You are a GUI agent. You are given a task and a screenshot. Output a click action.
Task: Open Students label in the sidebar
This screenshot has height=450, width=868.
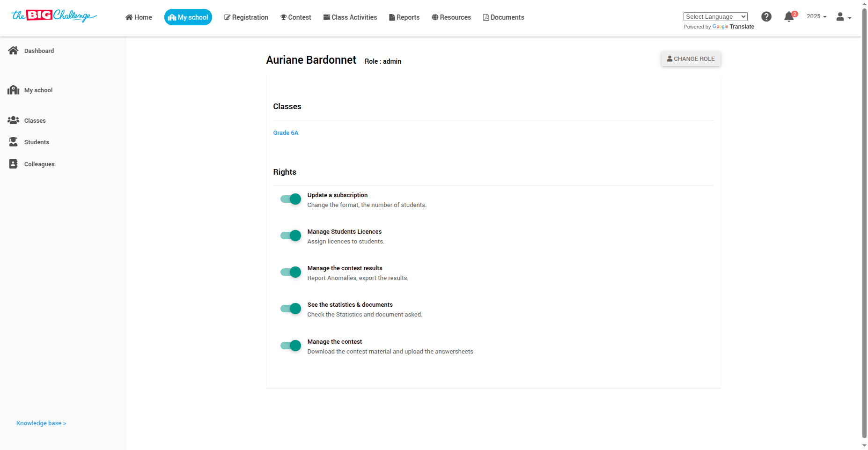point(37,142)
